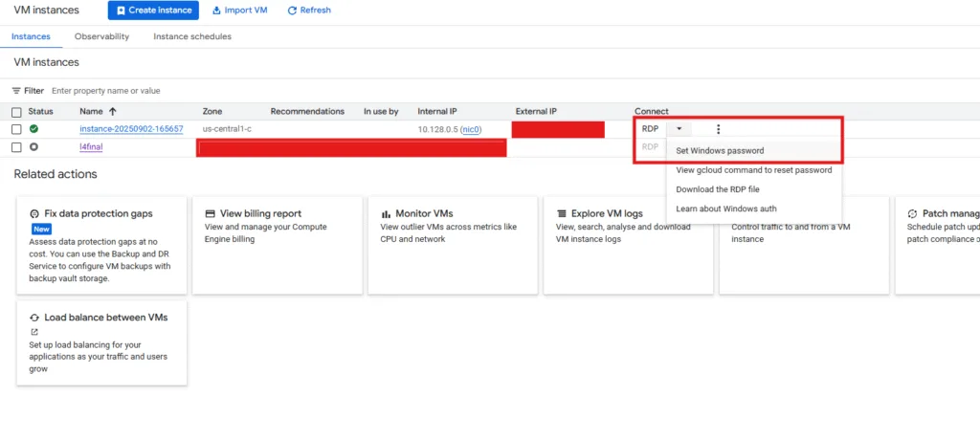Open the Load balance between VMs card
Image resolution: width=980 pixels, height=440 pixels.
[101, 343]
